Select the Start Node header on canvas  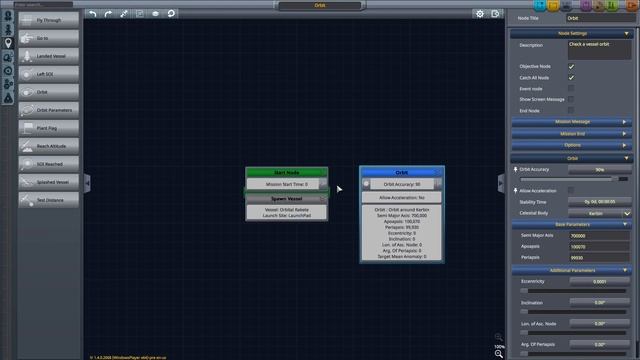click(287, 173)
